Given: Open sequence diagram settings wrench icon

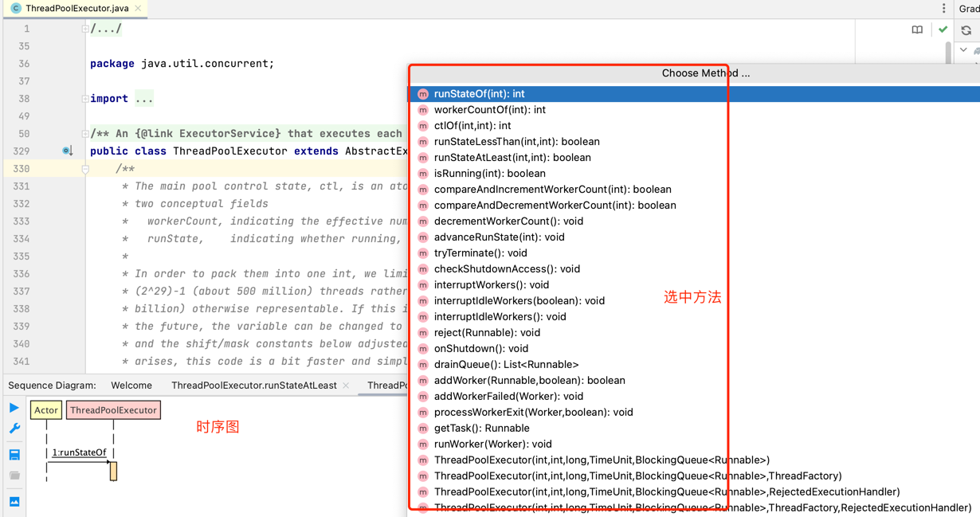Looking at the screenshot, I should (14, 429).
